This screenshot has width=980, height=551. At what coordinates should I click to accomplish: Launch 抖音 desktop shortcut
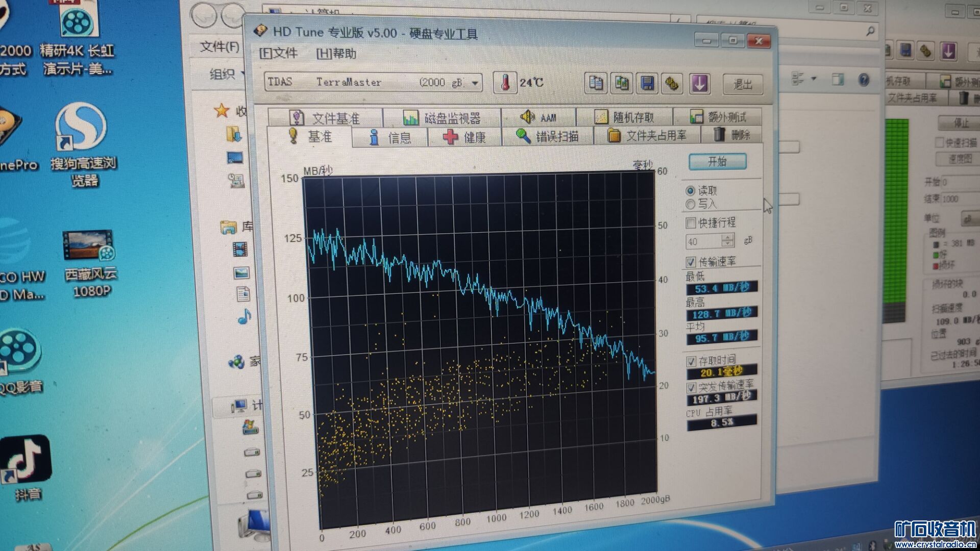(27, 467)
